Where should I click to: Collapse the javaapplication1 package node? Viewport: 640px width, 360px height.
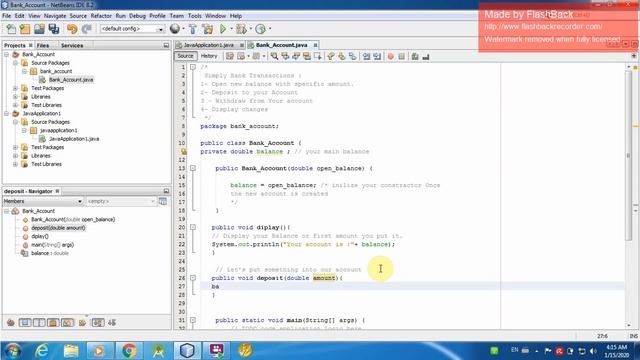[24, 130]
